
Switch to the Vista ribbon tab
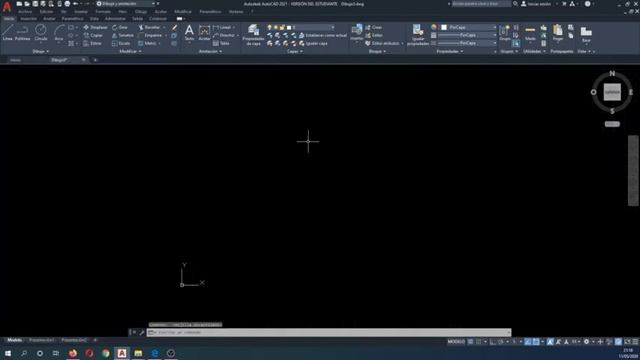(94, 19)
